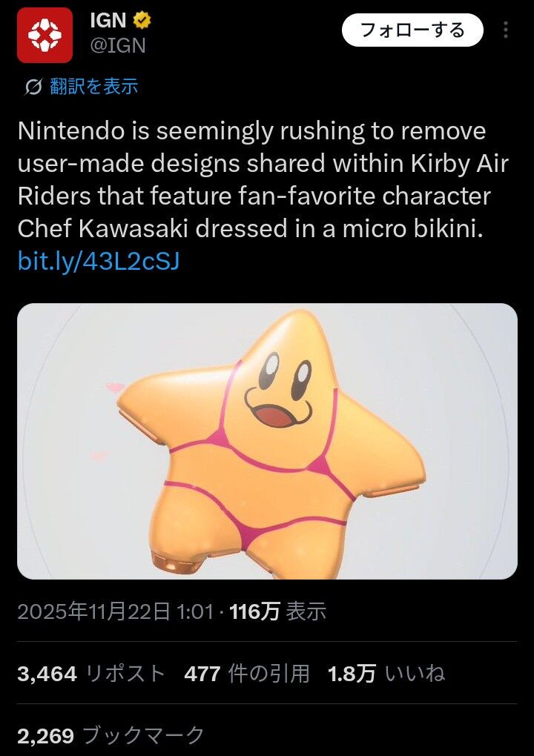The height and width of the screenshot is (756, 534).
Task: Click the translate icon beside 翻訳を表示
Action: pyautogui.click(x=33, y=87)
